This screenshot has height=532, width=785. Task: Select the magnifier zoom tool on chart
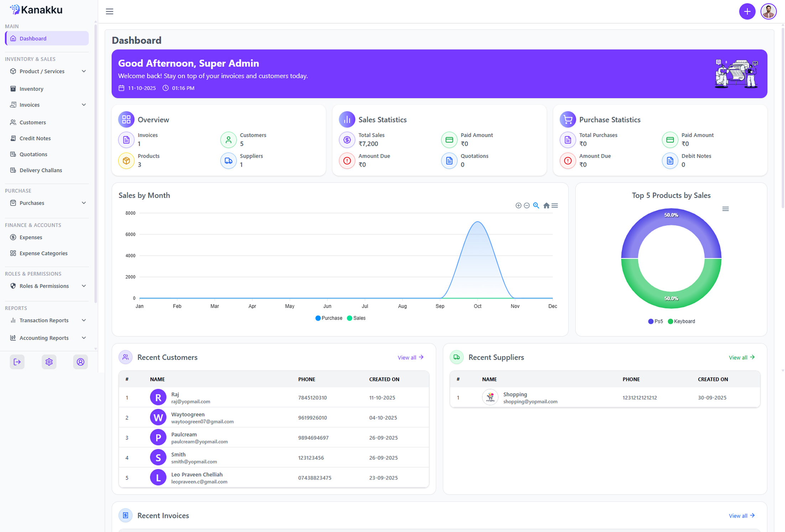(x=536, y=205)
